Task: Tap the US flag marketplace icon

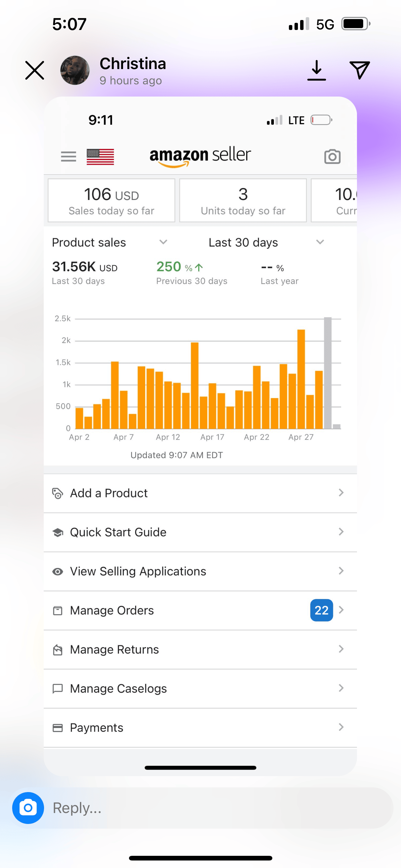Action: click(x=100, y=157)
